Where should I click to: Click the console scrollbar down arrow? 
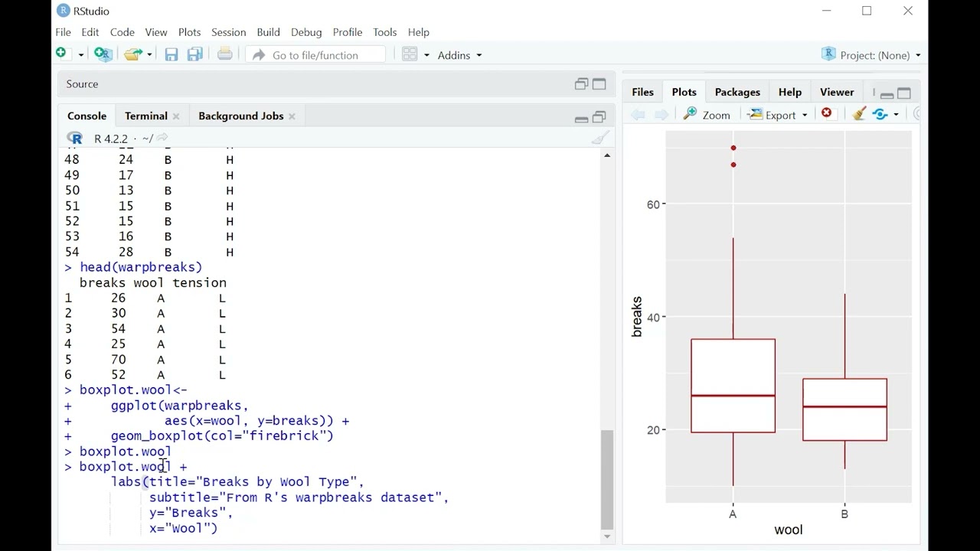click(x=607, y=536)
